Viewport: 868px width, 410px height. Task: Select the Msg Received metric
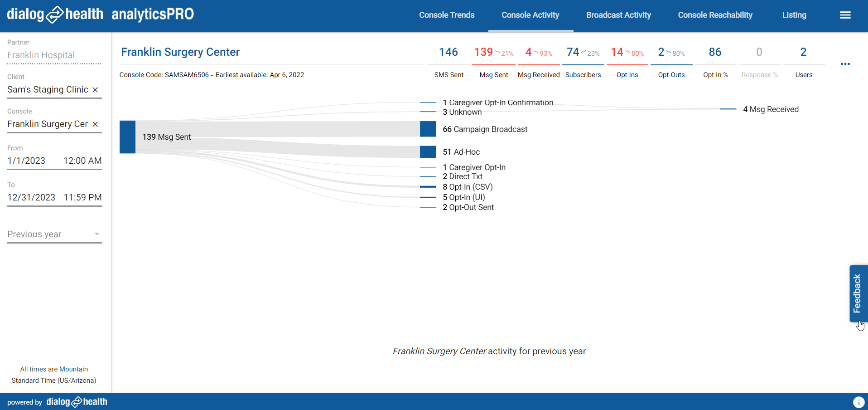[538, 62]
